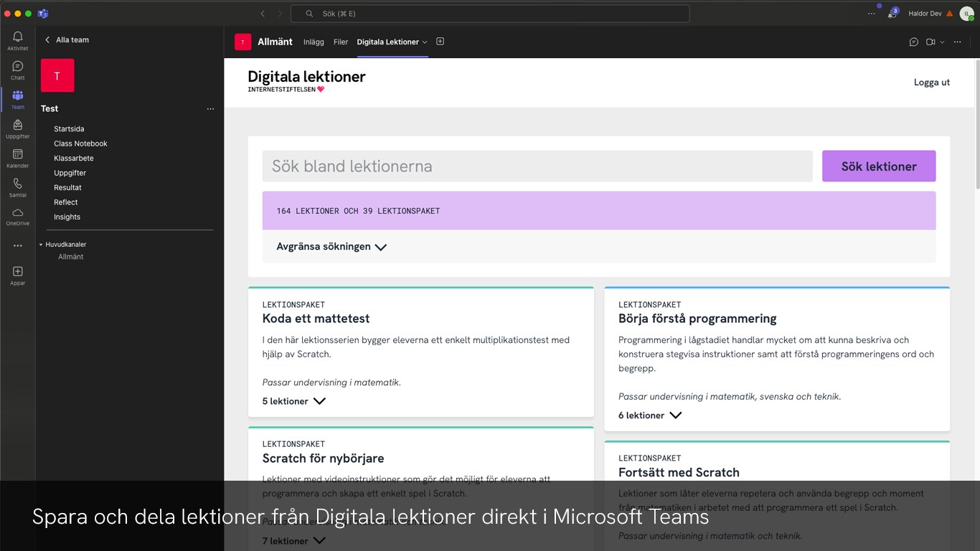Open Fortsätt med Scratch lesson package
Viewport: 980px width, 551px height.
(679, 473)
